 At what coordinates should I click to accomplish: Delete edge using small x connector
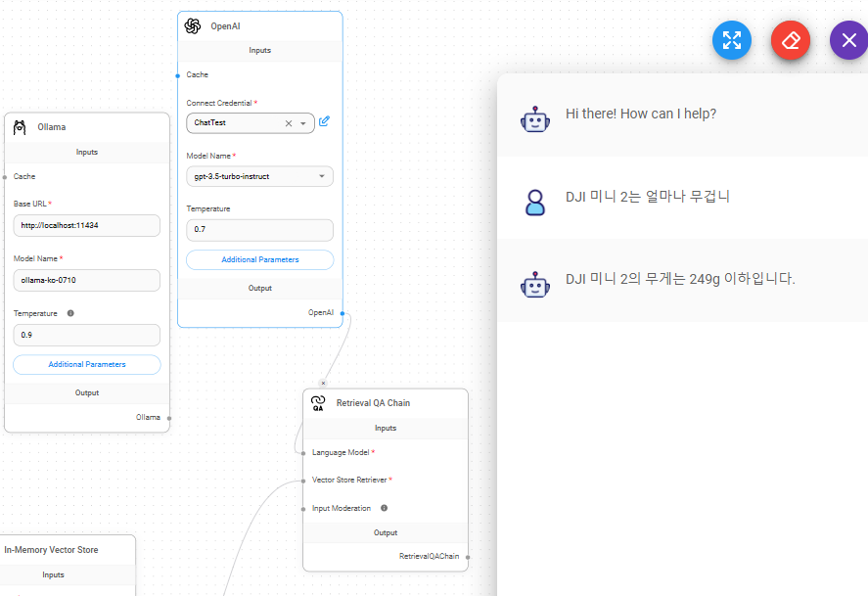point(323,383)
